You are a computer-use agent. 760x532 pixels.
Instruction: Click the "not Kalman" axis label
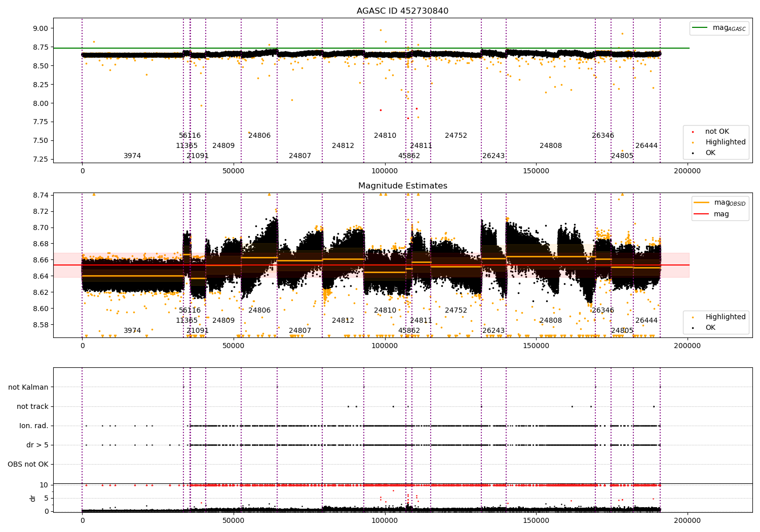28,388
